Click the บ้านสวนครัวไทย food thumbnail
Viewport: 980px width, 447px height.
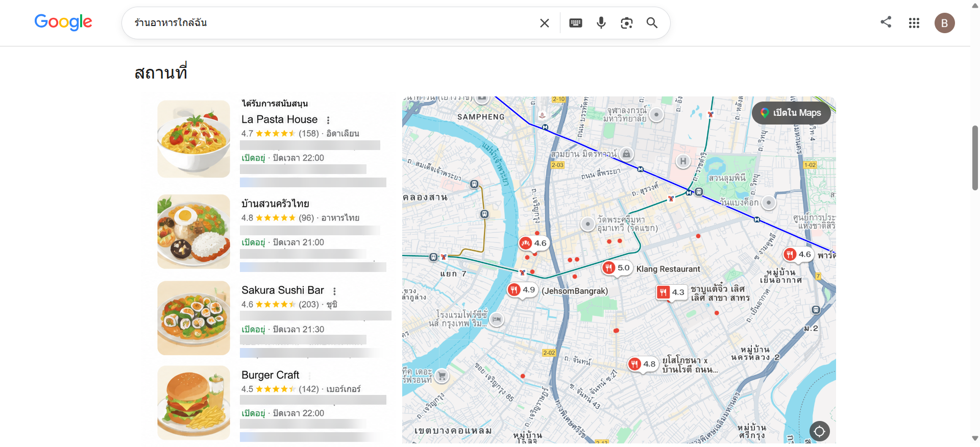(193, 232)
